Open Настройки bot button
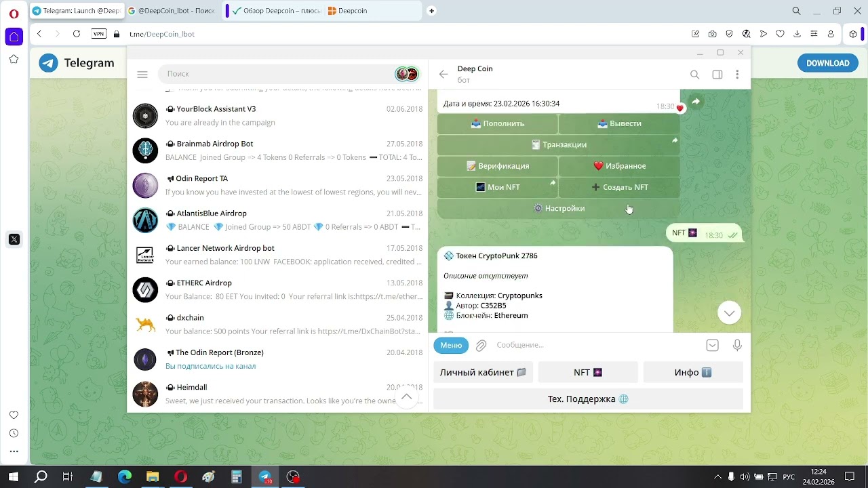This screenshot has width=868, height=488. pos(558,209)
